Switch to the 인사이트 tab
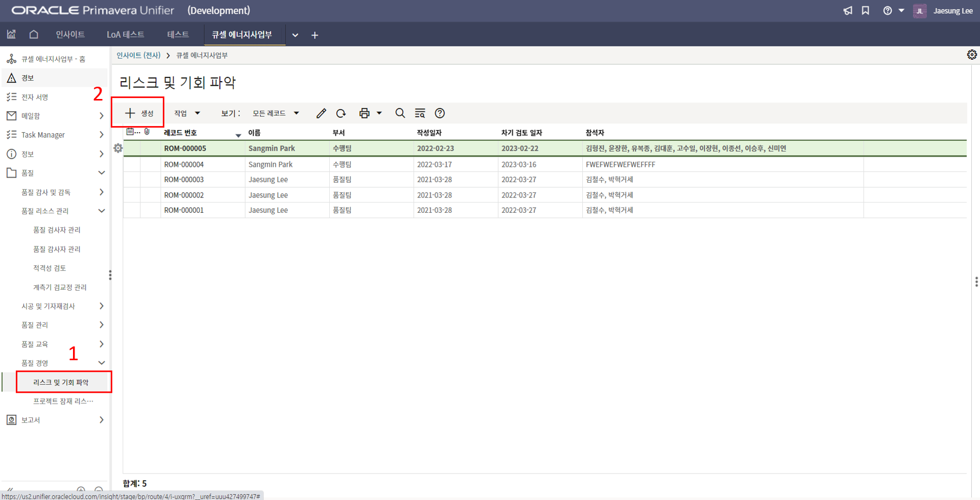This screenshot has width=980, height=500. click(70, 35)
